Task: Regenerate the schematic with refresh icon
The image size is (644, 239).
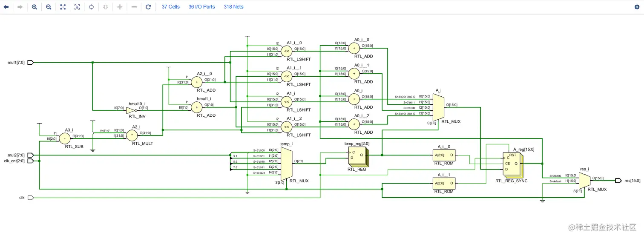Action: click(148, 7)
